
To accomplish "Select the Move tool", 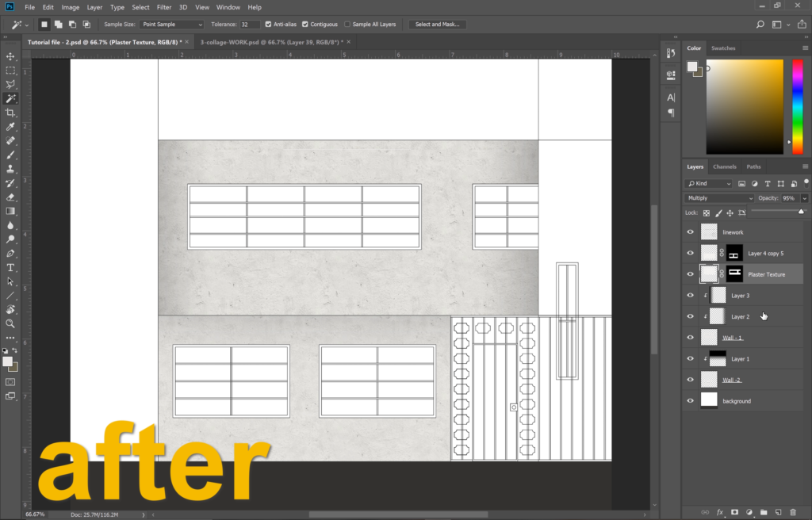I will pos(10,56).
